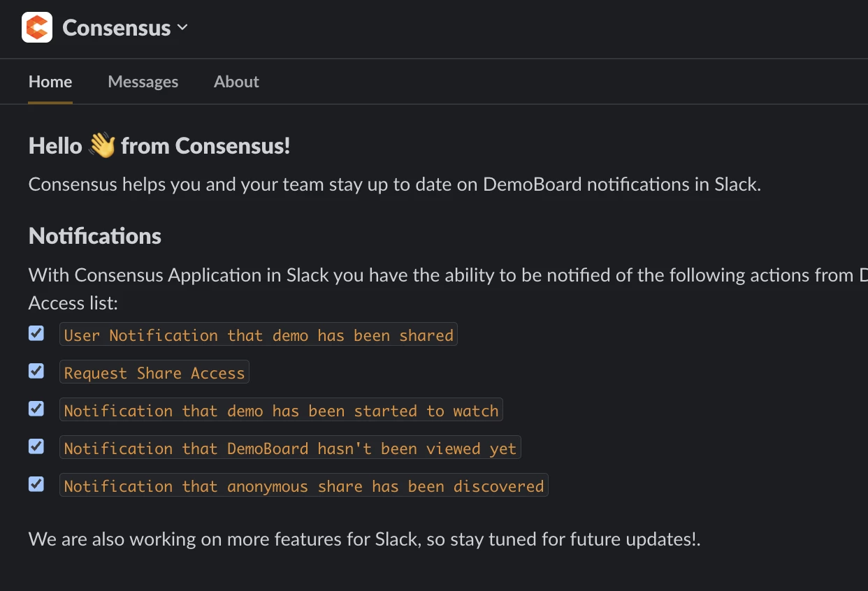Click 'Notification that demo has been started to watch' label
This screenshot has width=868, height=591.
(281, 411)
